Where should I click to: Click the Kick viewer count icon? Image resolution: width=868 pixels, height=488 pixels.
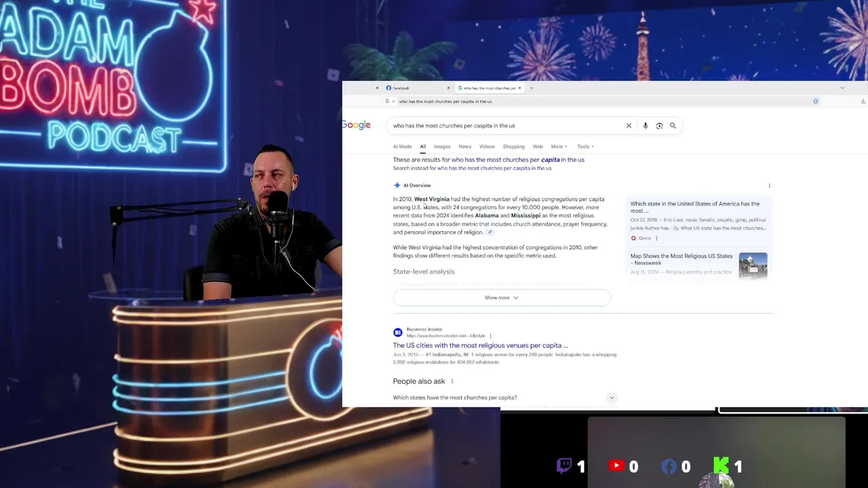click(722, 466)
